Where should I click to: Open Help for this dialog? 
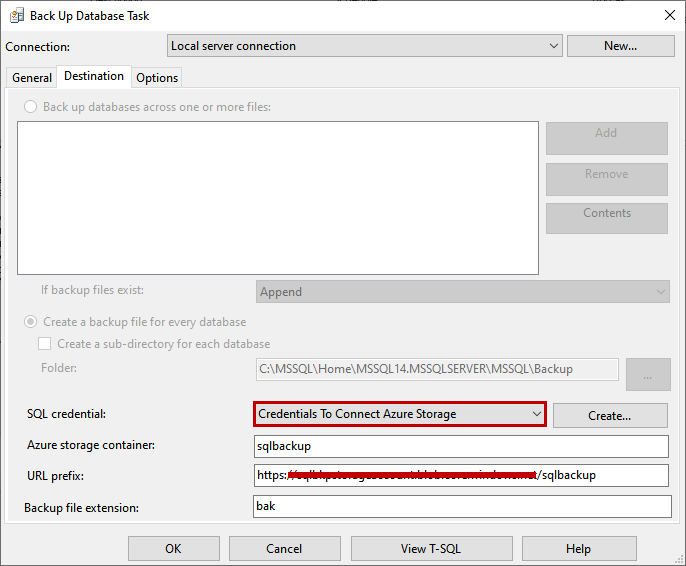coord(578,548)
